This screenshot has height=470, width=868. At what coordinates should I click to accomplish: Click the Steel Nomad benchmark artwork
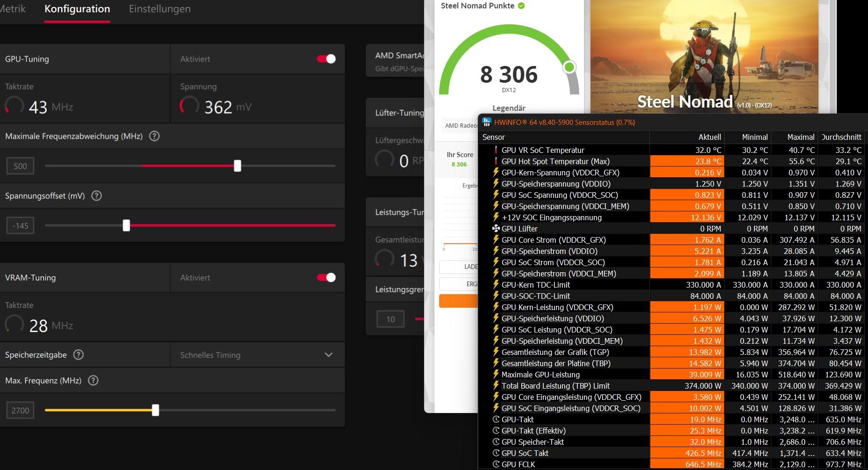click(704, 56)
